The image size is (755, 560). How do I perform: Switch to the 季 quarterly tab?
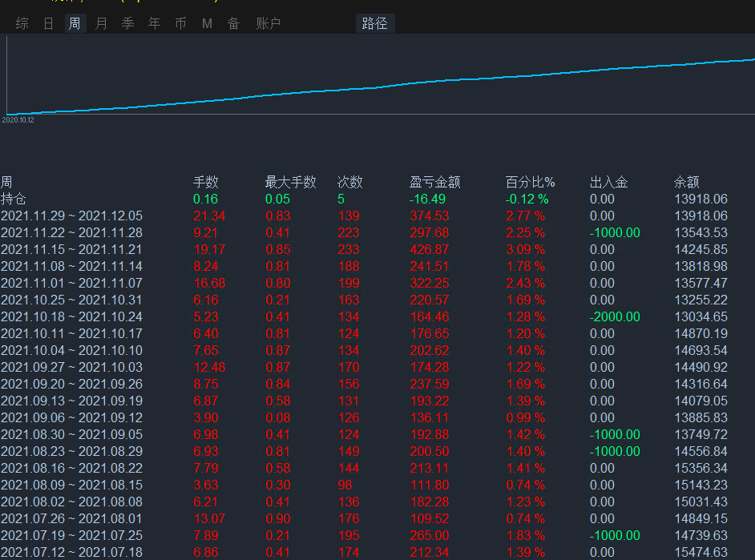[127, 24]
